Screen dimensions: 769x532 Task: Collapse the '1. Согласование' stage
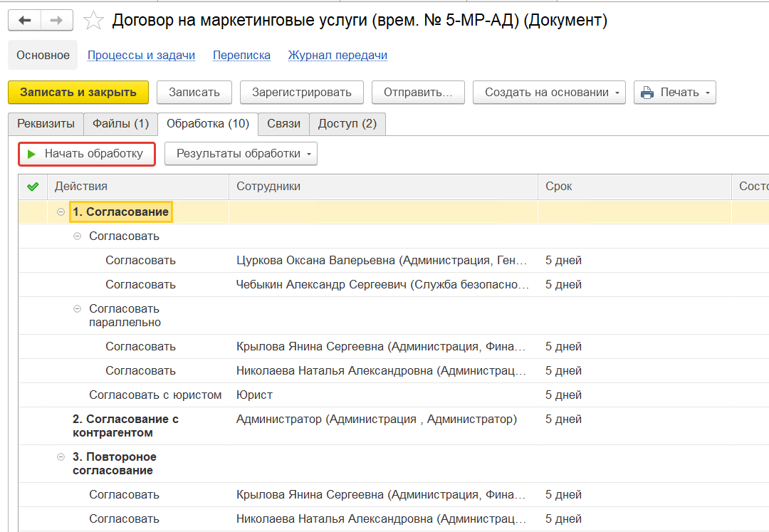pyautogui.click(x=61, y=212)
